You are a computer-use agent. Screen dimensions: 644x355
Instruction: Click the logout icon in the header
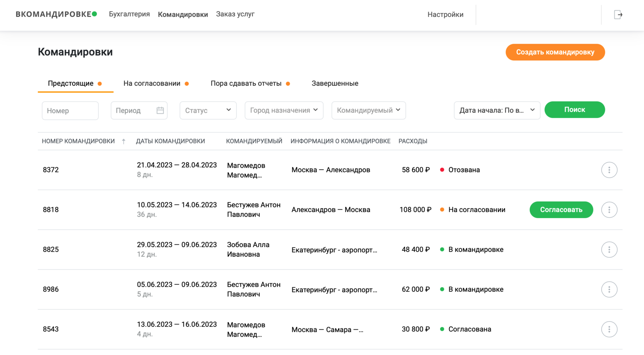pos(618,15)
